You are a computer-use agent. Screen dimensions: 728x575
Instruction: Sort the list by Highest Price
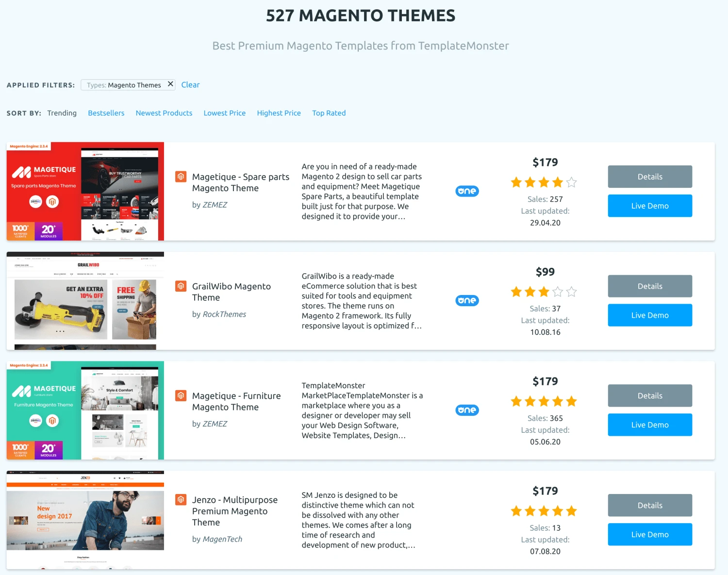pos(279,113)
